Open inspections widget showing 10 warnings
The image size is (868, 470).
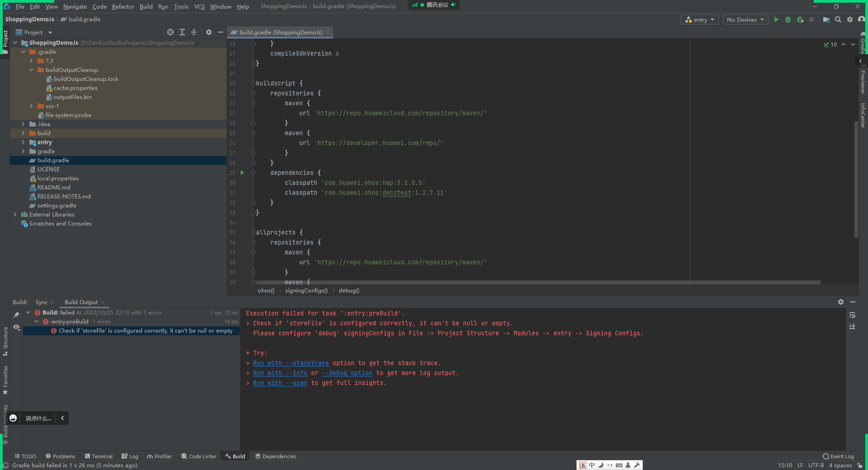[x=830, y=44]
